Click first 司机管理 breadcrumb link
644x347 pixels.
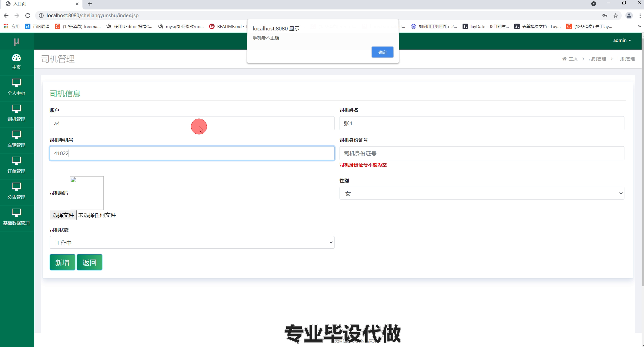point(597,59)
